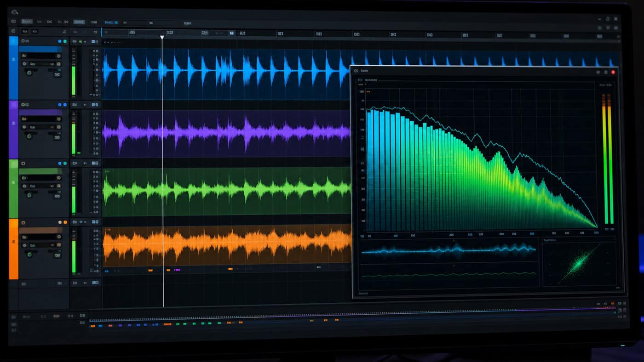
Task: Click the record icon on purple track header
Action: tap(23, 104)
